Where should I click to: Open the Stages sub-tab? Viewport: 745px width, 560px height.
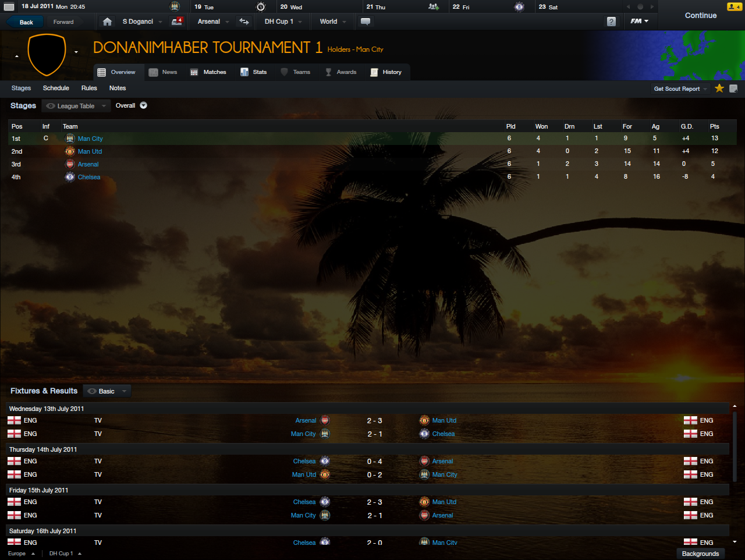pos(21,88)
